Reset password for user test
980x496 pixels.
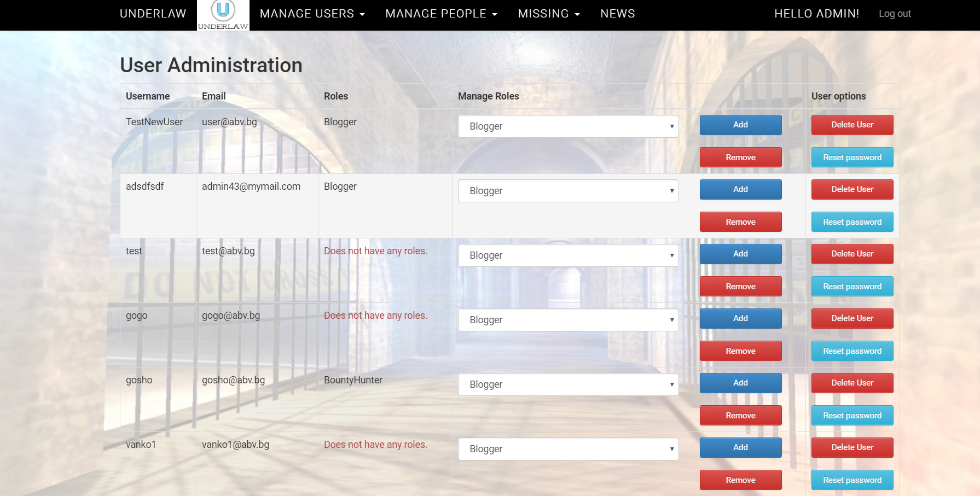point(852,287)
